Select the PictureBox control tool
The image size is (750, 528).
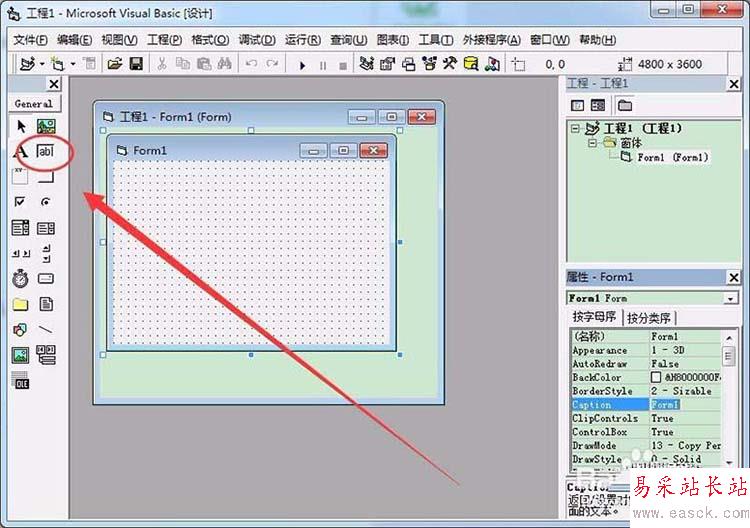point(46,126)
